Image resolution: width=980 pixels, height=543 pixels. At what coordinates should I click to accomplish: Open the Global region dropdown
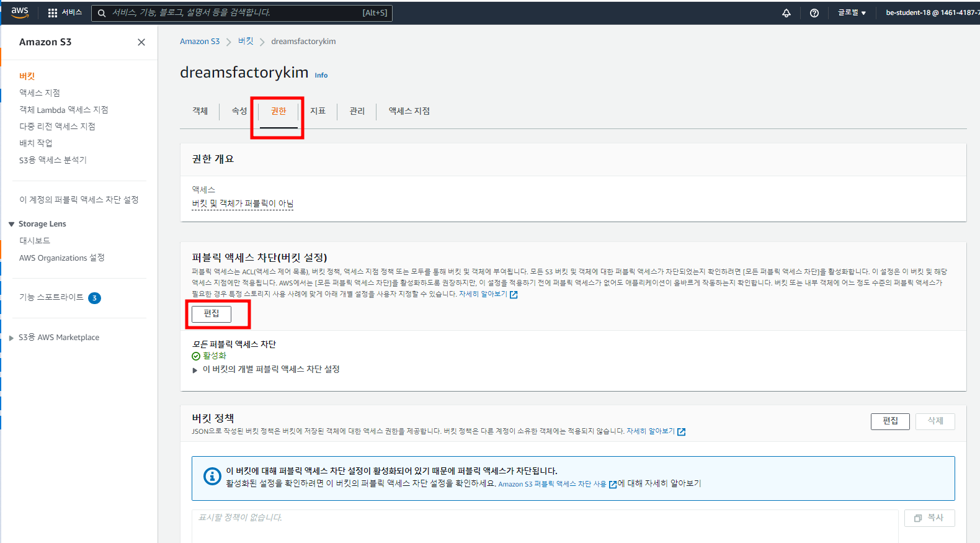click(x=852, y=12)
